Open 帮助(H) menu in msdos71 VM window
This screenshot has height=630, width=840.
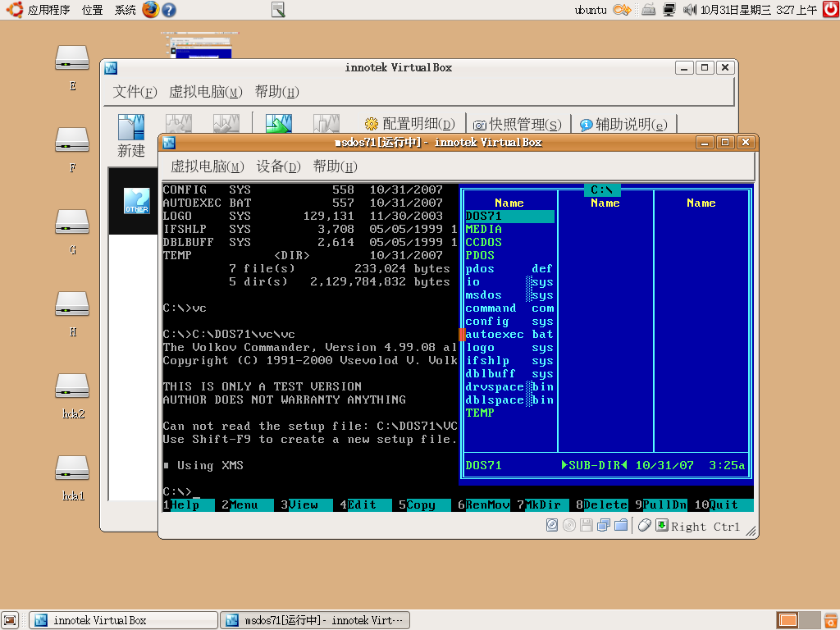(x=335, y=167)
